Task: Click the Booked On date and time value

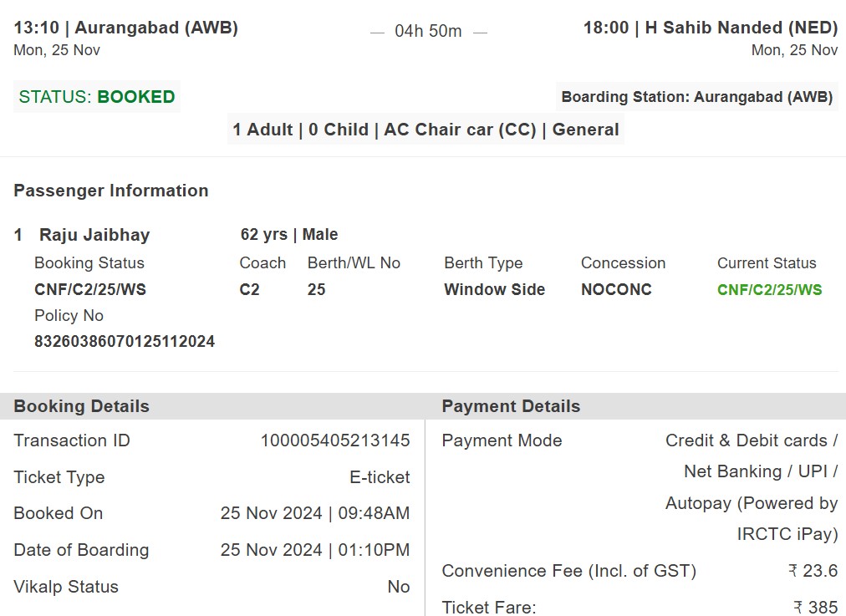Action: [x=315, y=513]
